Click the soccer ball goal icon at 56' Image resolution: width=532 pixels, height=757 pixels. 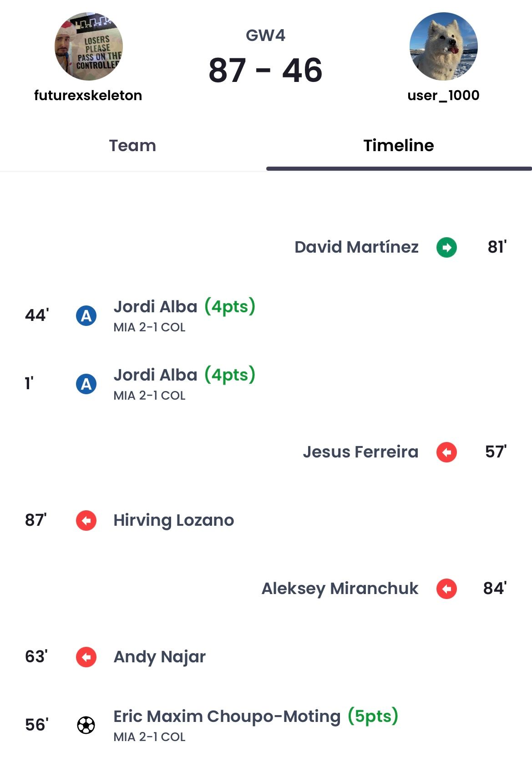pyautogui.click(x=86, y=725)
